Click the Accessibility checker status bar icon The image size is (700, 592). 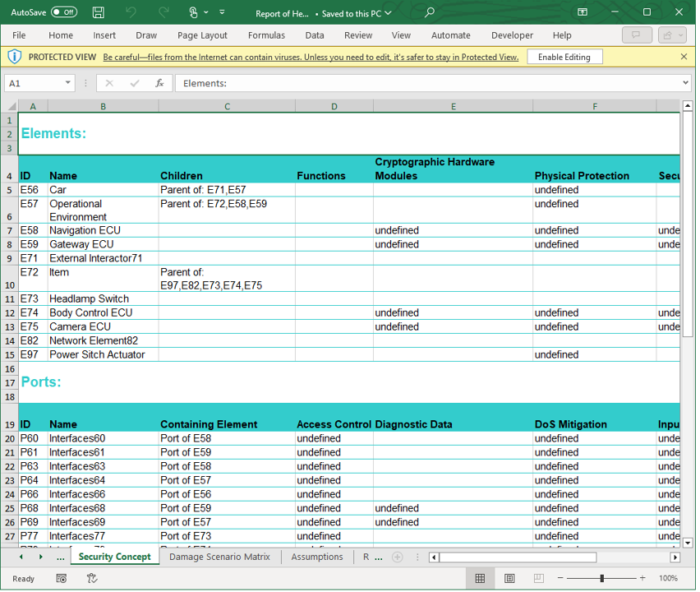[x=92, y=578]
